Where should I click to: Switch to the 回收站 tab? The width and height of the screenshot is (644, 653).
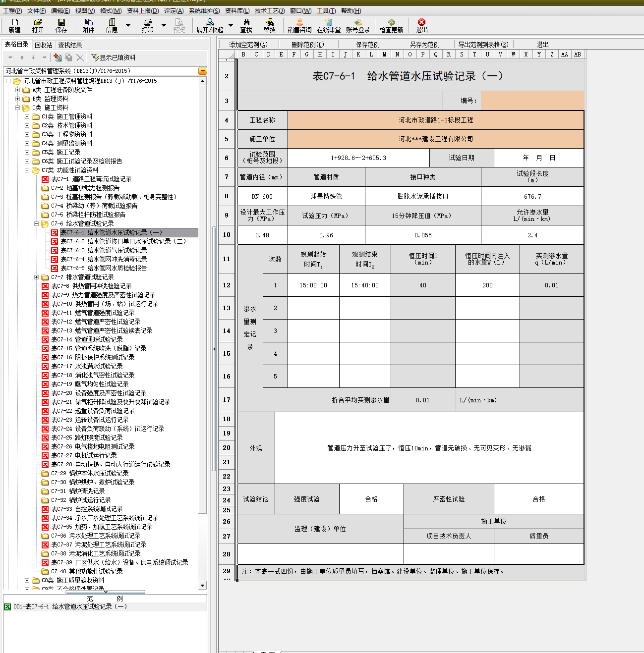(44, 45)
